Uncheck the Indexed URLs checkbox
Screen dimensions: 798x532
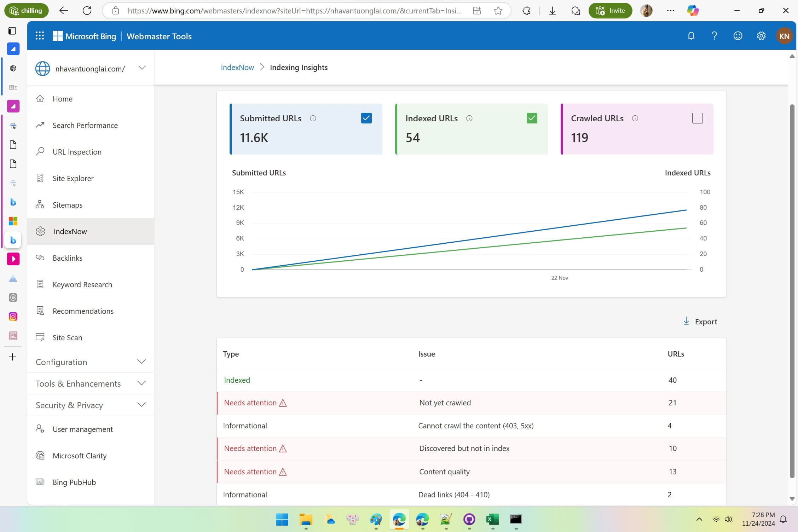click(x=532, y=118)
